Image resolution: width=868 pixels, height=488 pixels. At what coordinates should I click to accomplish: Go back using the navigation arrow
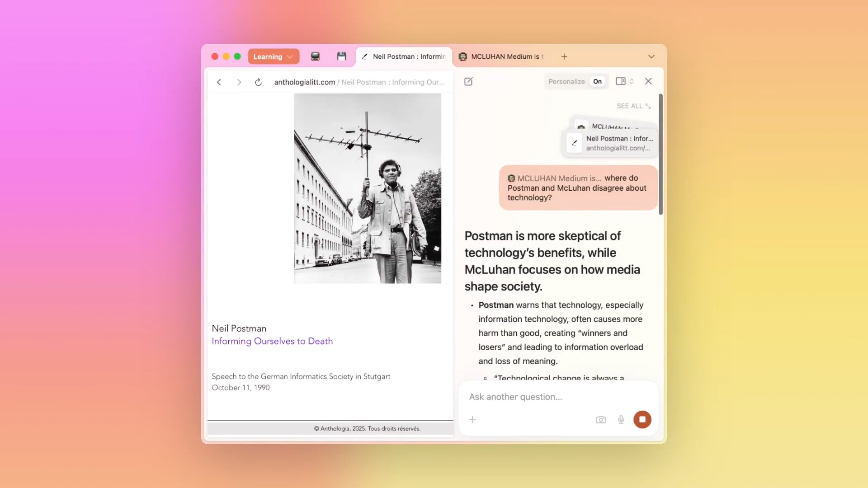[219, 82]
